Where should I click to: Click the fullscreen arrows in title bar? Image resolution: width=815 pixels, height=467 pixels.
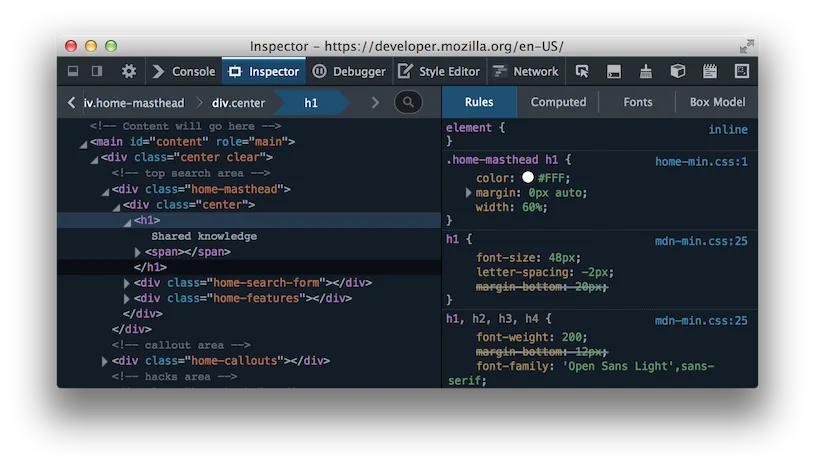(746, 46)
